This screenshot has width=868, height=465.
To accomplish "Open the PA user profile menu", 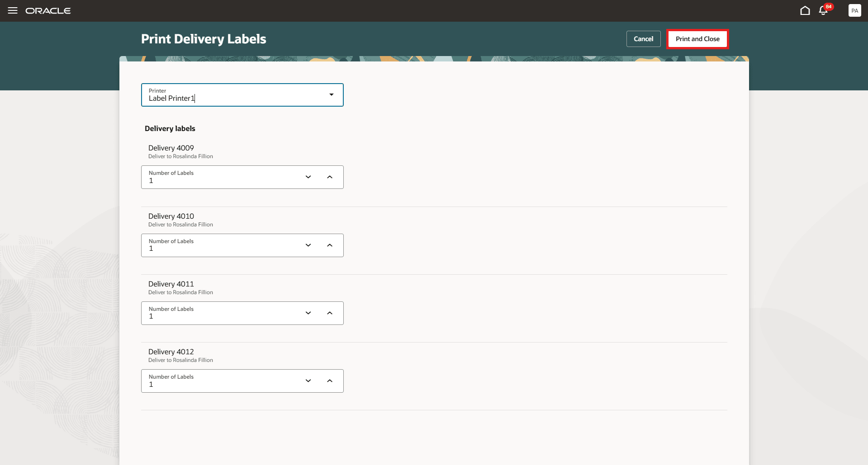I will [854, 10].
